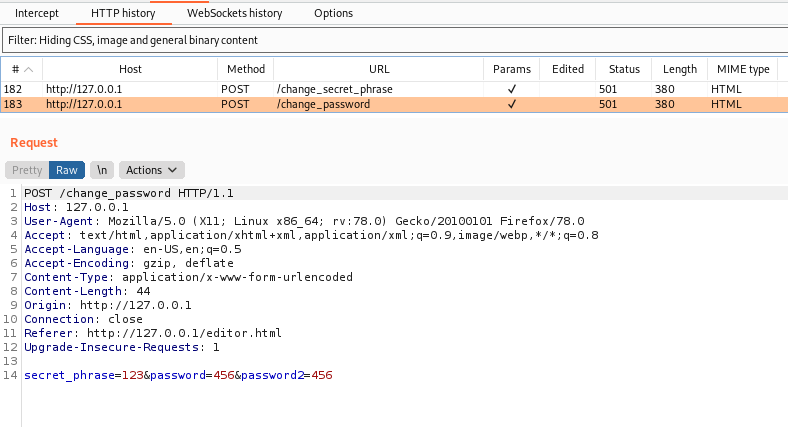Sort by the Length column header

(x=679, y=69)
